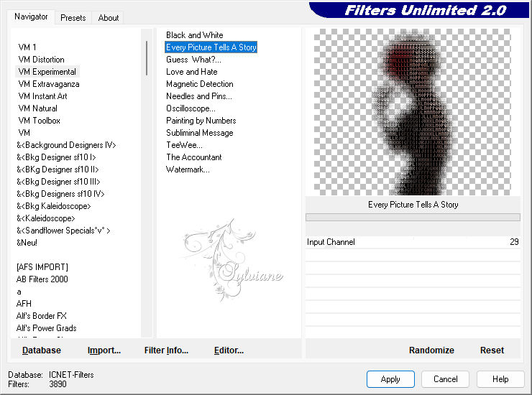Choose Guess What?... filter
This screenshot has width=532, height=395.
193,60
